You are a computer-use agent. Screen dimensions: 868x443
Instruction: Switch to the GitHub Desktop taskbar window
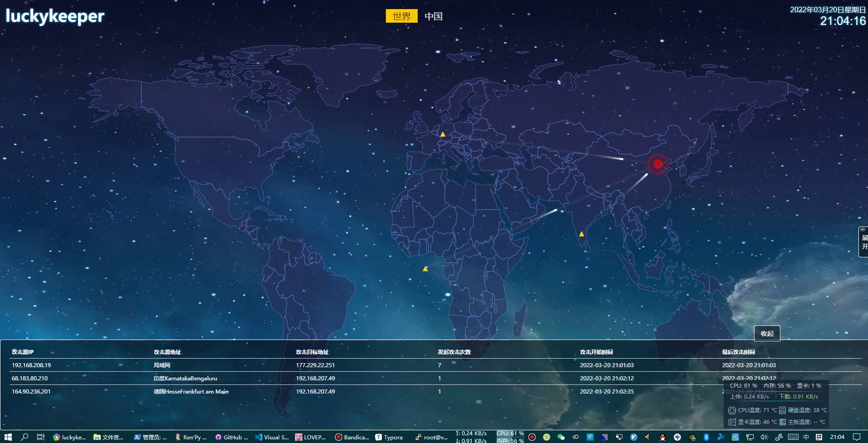click(x=232, y=437)
